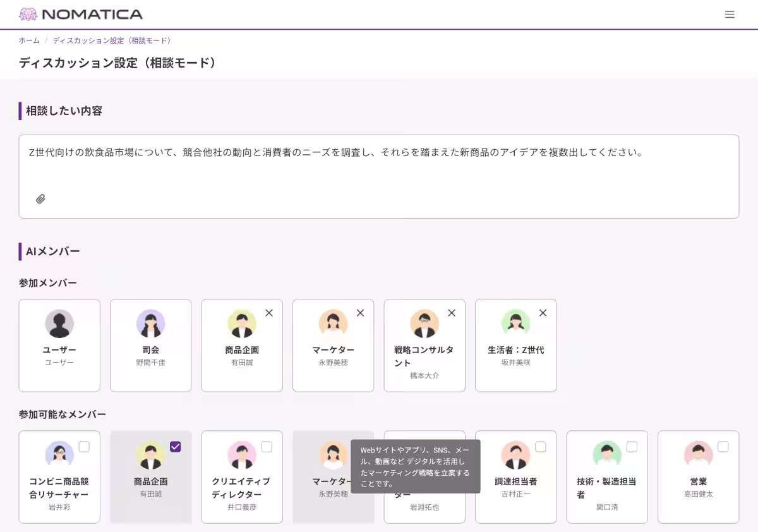This screenshot has height=532, width=758.
Task: Click 技術・製造担当者 関口清's avatar icon
Action: (x=607, y=454)
